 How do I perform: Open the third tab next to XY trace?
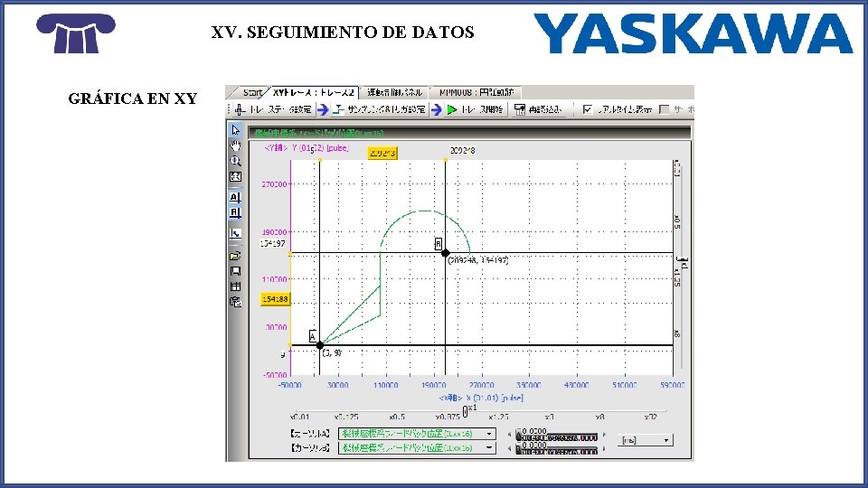pos(394,92)
